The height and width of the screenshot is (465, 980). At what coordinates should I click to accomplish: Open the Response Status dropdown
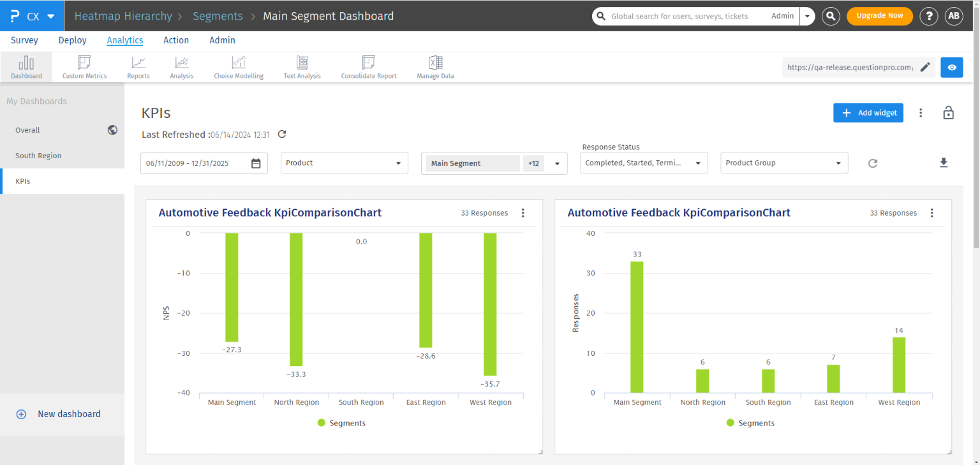pyautogui.click(x=644, y=163)
